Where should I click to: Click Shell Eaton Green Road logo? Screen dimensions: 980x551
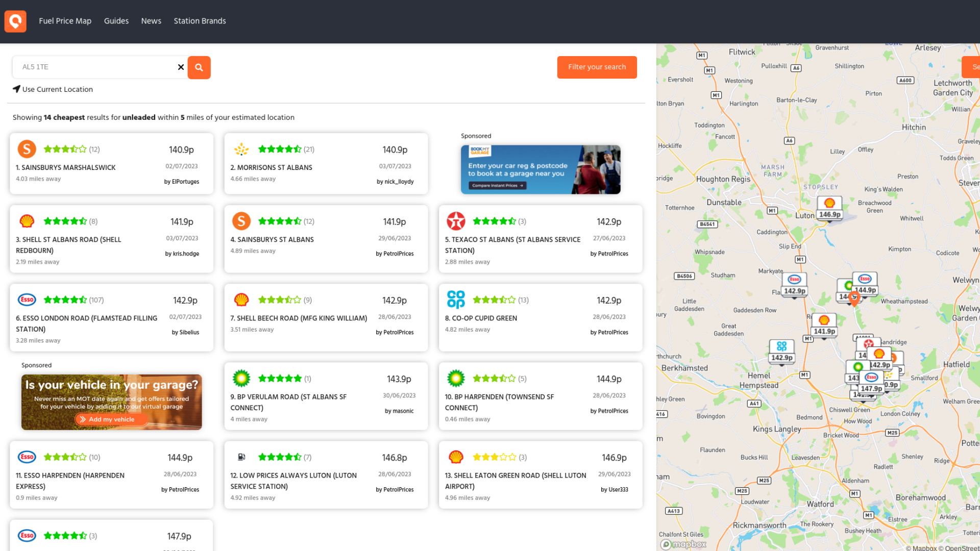[x=456, y=457]
